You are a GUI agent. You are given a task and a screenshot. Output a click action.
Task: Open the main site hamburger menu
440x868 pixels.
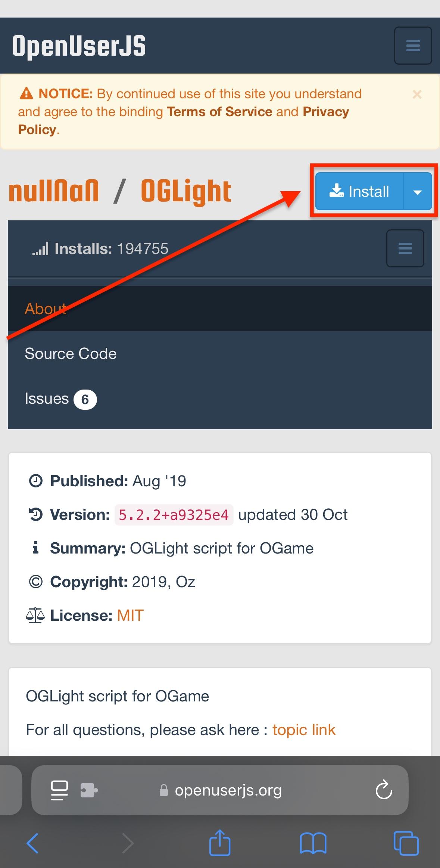coord(413,46)
